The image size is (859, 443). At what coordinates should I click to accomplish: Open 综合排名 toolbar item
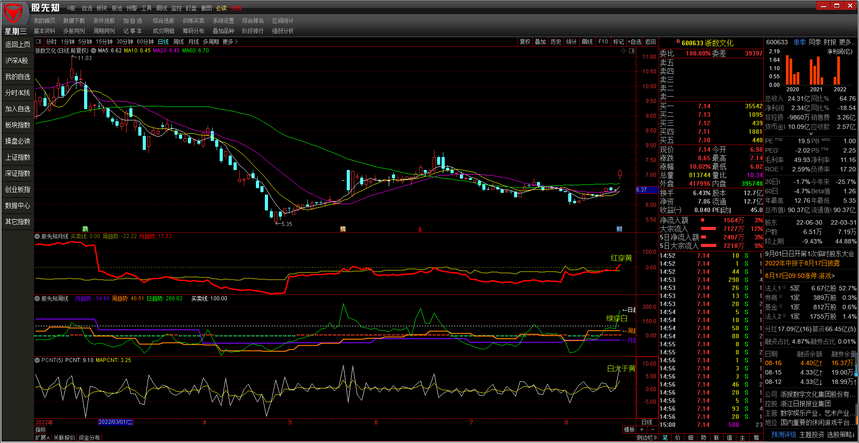[253, 20]
